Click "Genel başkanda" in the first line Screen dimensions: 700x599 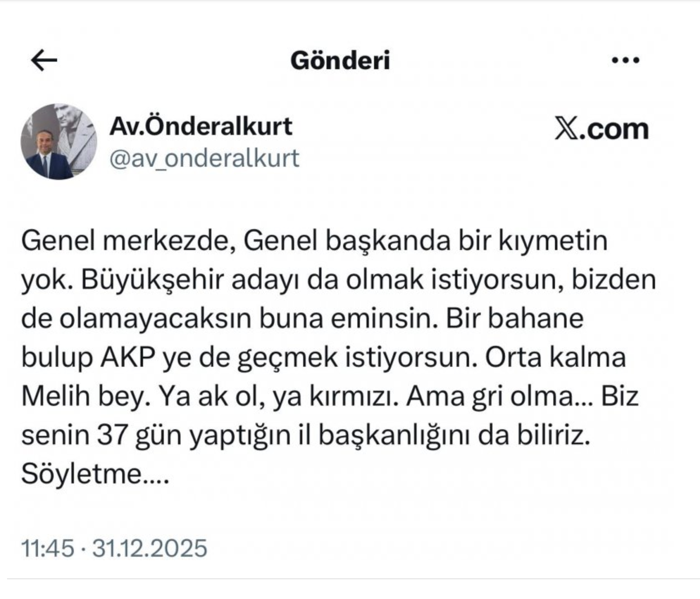[x=347, y=241]
